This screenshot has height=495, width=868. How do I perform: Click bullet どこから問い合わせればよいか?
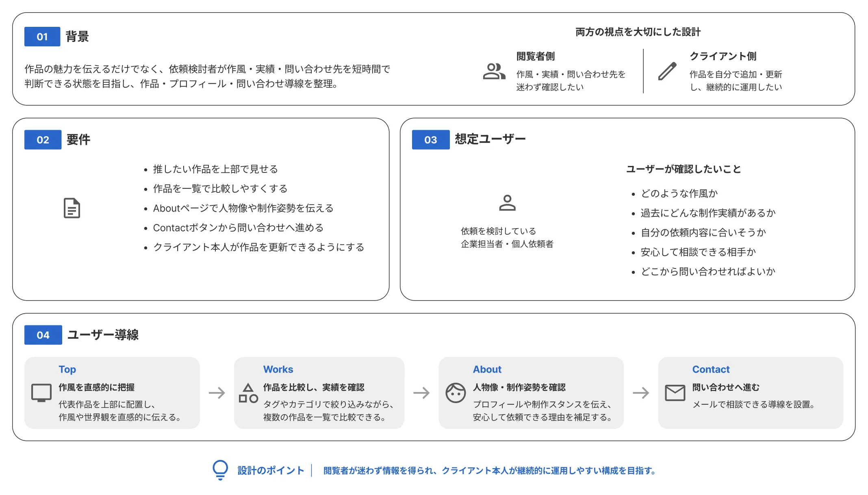click(708, 272)
